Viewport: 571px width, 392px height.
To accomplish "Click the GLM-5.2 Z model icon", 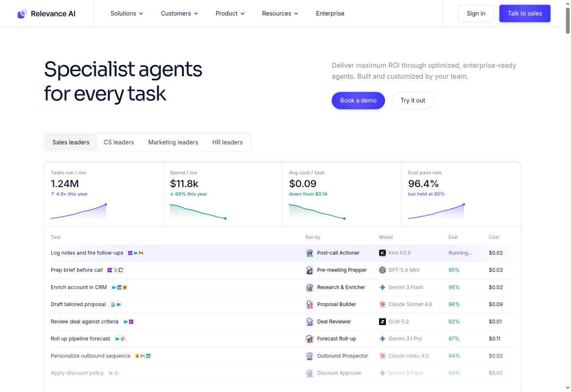I will click(383, 322).
